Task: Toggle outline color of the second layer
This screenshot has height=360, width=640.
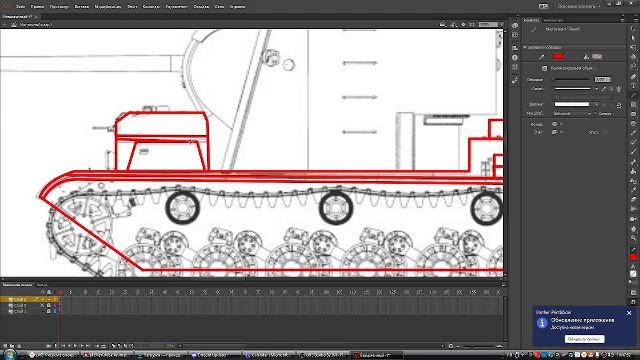Action: pos(55,305)
